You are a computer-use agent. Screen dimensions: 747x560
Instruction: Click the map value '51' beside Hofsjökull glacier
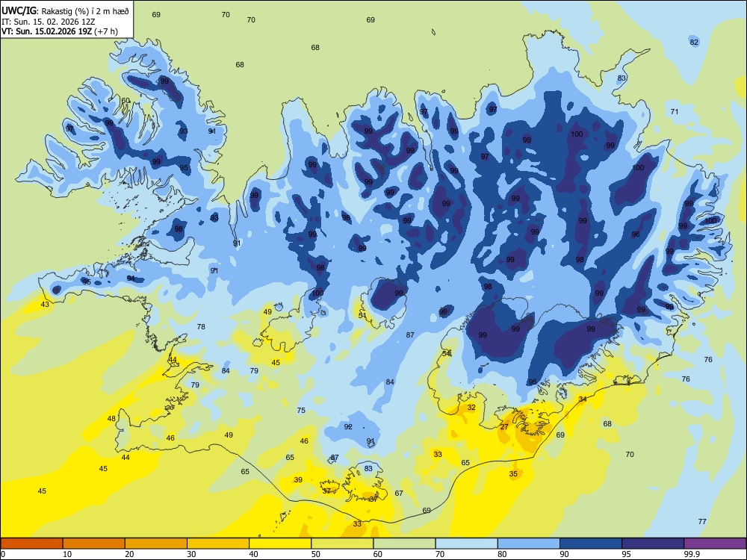[x=362, y=315]
